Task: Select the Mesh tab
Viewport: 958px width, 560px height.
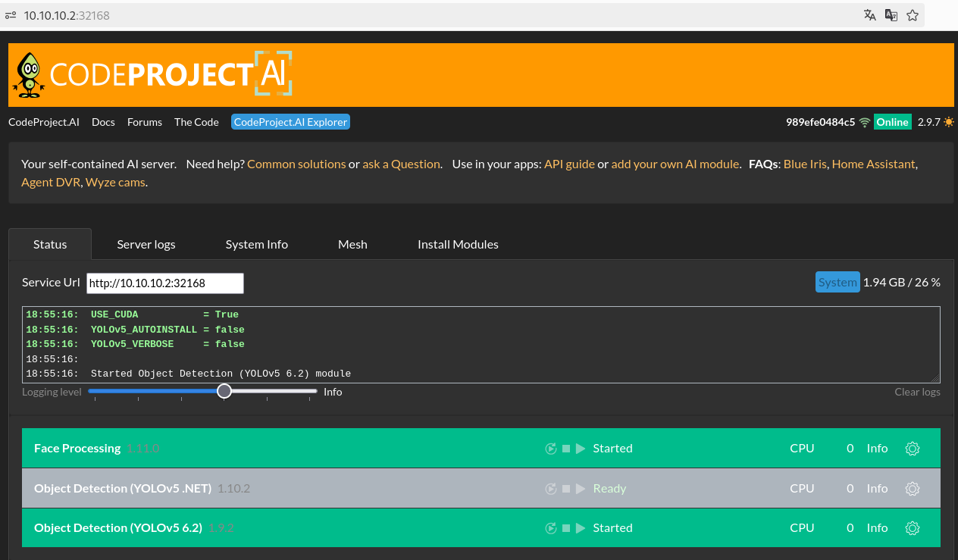Action: pos(352,244)
